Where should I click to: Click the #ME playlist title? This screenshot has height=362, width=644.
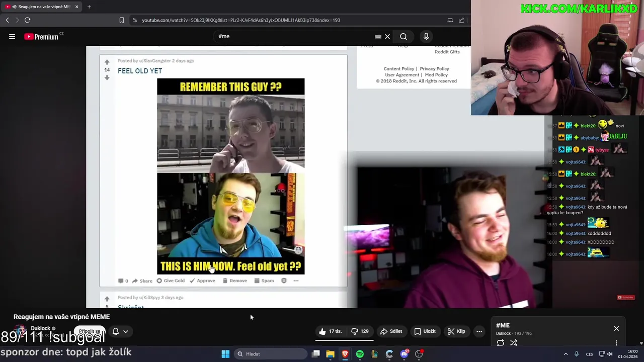click(x=503, y=325)
